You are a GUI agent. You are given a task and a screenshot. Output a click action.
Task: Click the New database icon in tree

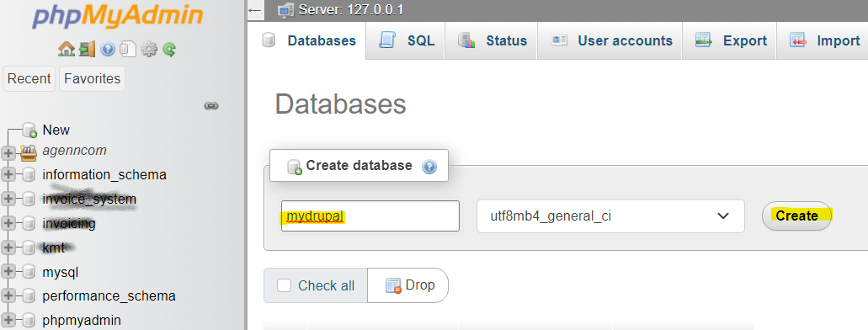coord(30,130)
